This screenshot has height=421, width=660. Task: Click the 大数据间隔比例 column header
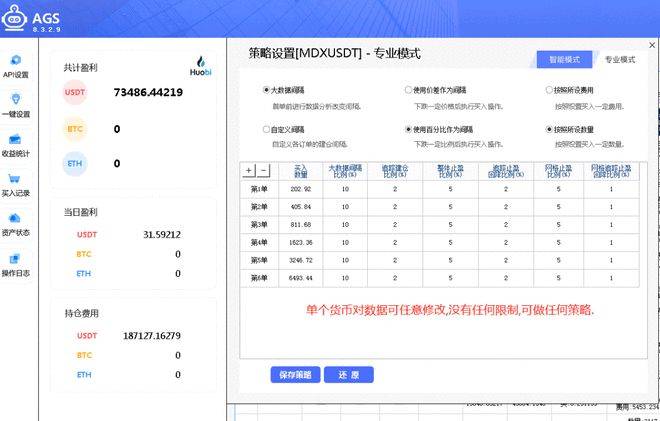tap(345, 171)
